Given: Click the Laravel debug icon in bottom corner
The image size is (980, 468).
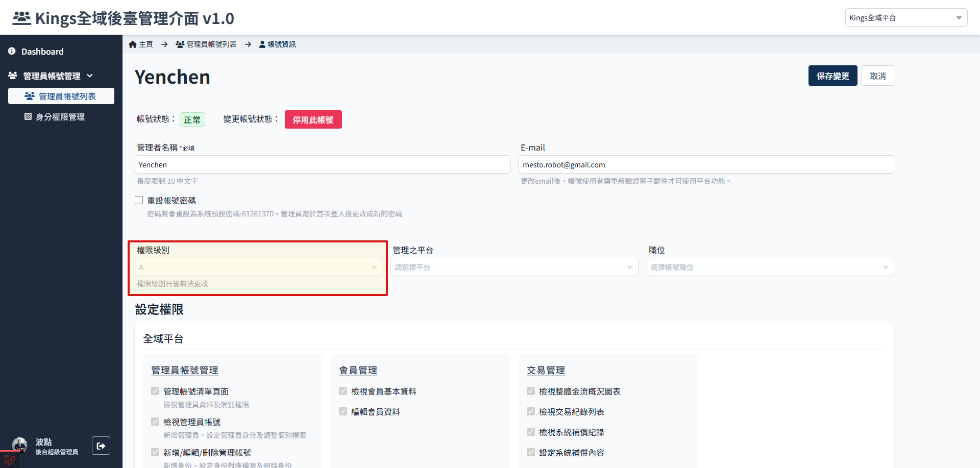Looking at the screenshot, I should (x=10, y=460).
